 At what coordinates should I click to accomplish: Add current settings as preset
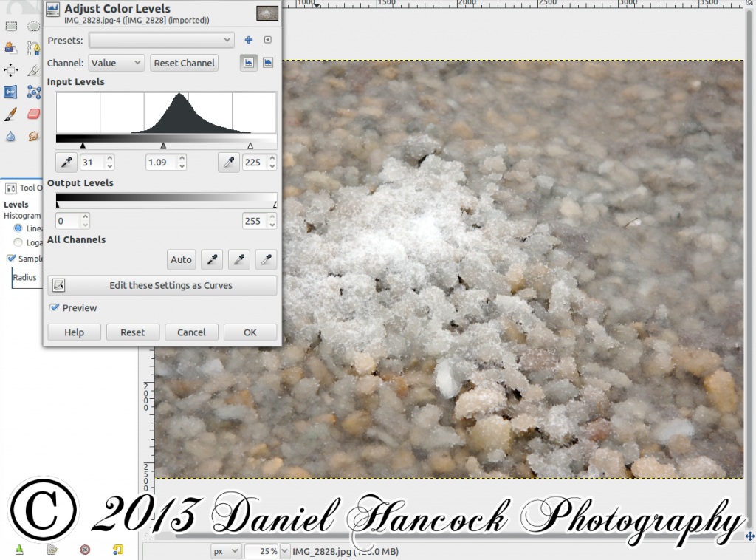[x=249, y=40]
